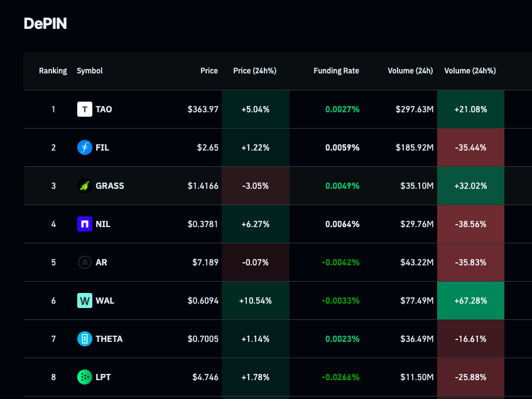The image size is (532, 399).
Task: Sort table by Price header
Action: tap(209, 71)
